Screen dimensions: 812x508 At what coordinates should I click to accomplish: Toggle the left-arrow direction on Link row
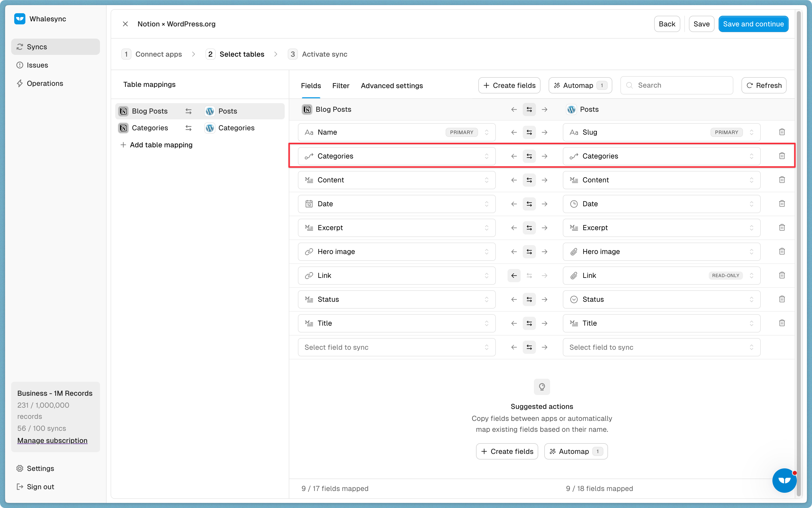514,276
